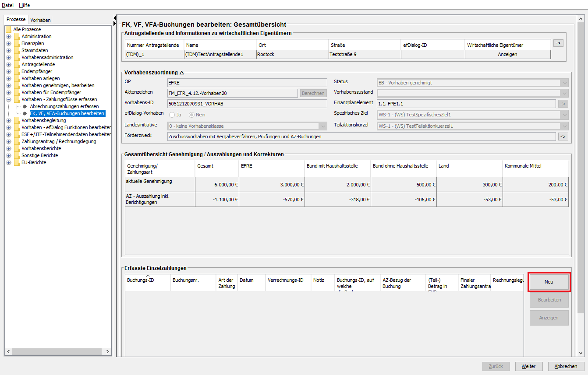Click arrow button beside Wirtschaftliche Eigentümer column

click(558, 43)
